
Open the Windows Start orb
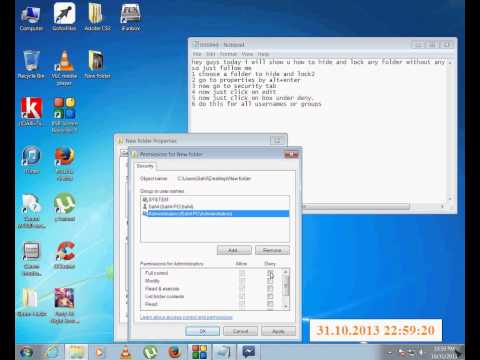(x=26, y=352)
